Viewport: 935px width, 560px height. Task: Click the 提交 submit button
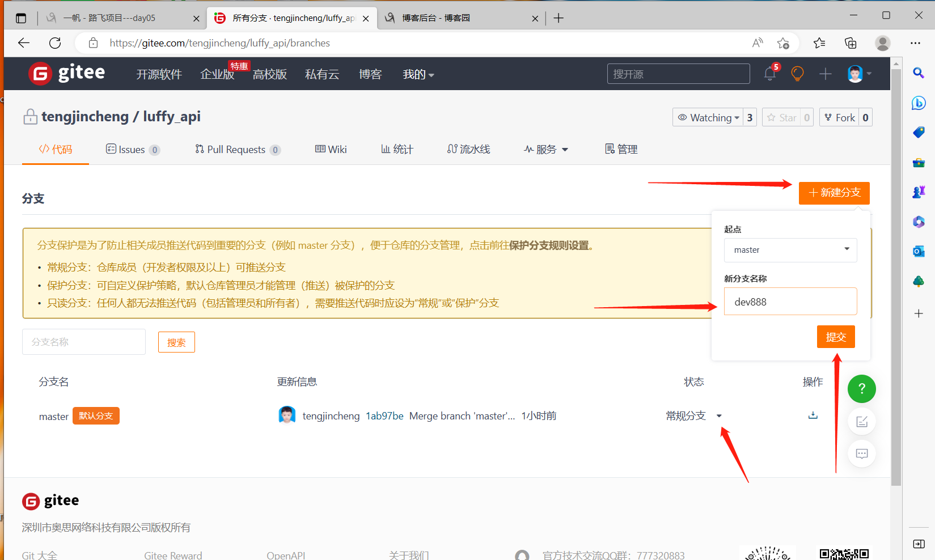click(836, 337)
